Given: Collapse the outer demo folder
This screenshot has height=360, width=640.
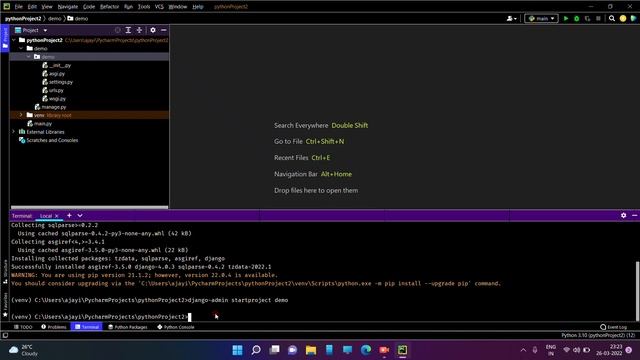Looking at the screenshot, I should 21,48.
